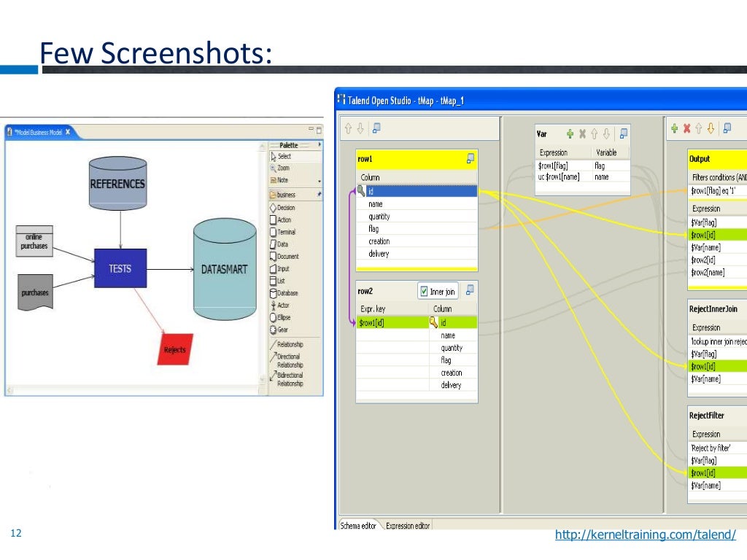Screen dimensions: 747x560
Task: Select the TESTS blue box
Action: [x=120, y=268]
